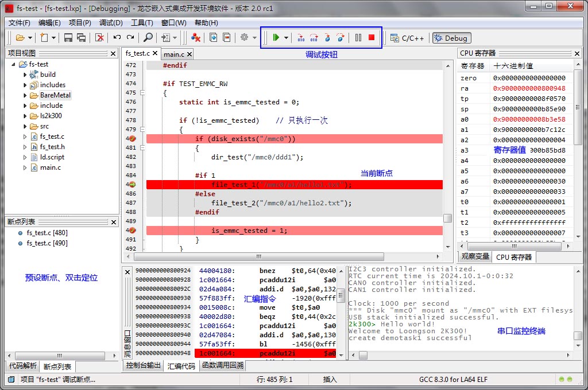Expand the ls2k300 folder node

tap(25, 116)
